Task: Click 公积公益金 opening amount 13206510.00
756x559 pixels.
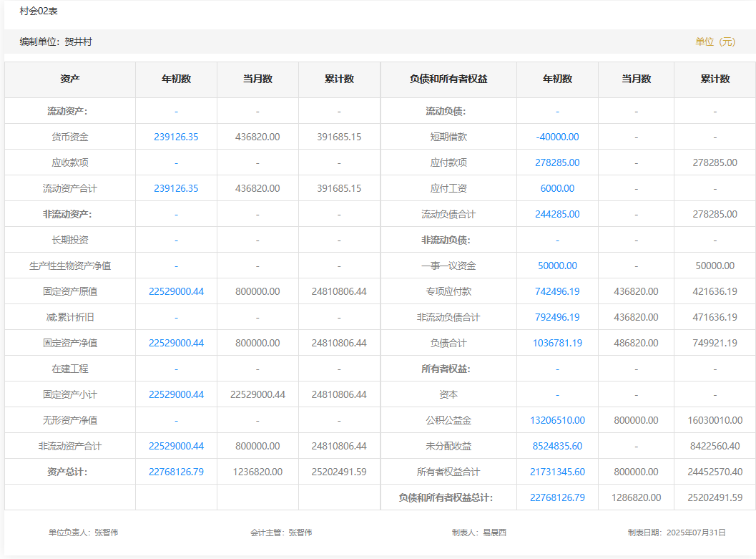Action: click(557, 420)
